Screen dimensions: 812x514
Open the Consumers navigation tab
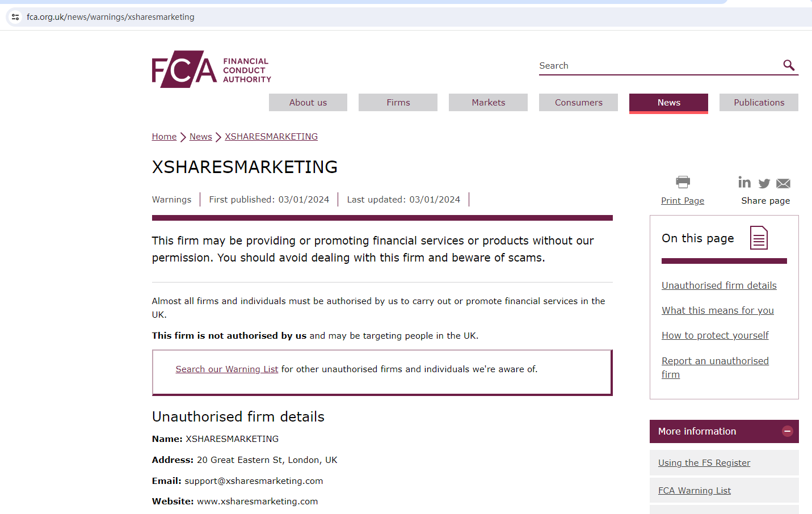(x=578, y=103)
